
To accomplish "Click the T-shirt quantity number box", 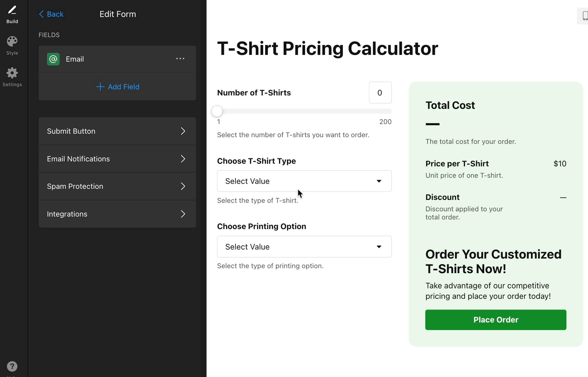I will point(380,93).
